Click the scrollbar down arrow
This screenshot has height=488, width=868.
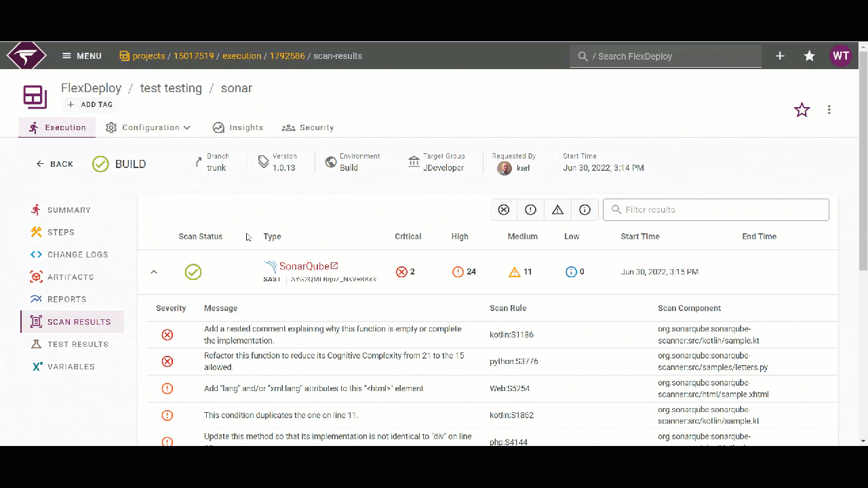tap(863, 441)
